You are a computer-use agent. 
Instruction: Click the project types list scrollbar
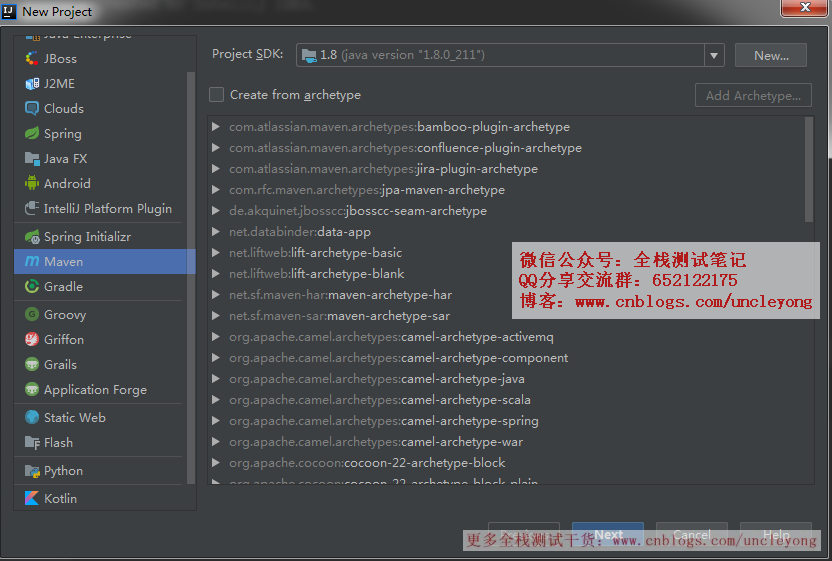coord(191,277)
